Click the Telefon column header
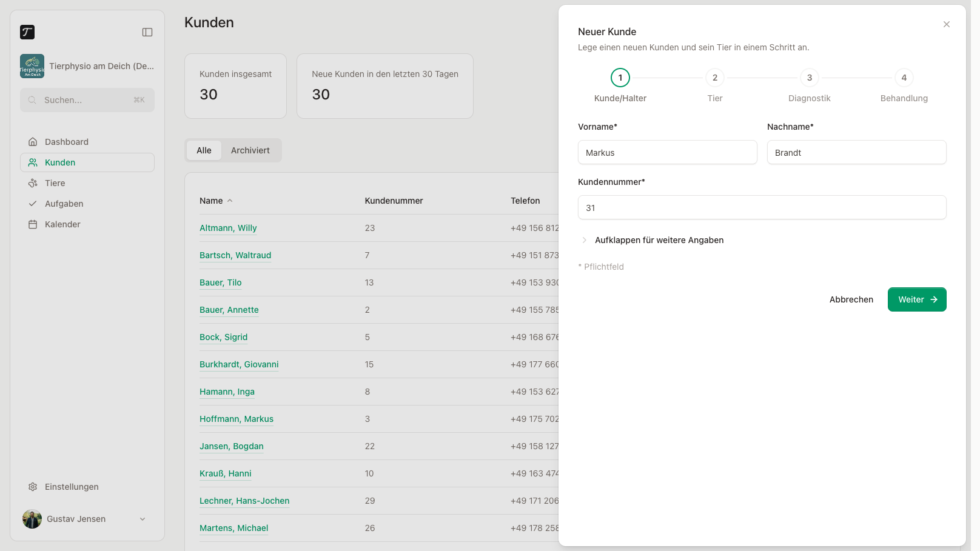The image size is (980, 551). [525, 201]
